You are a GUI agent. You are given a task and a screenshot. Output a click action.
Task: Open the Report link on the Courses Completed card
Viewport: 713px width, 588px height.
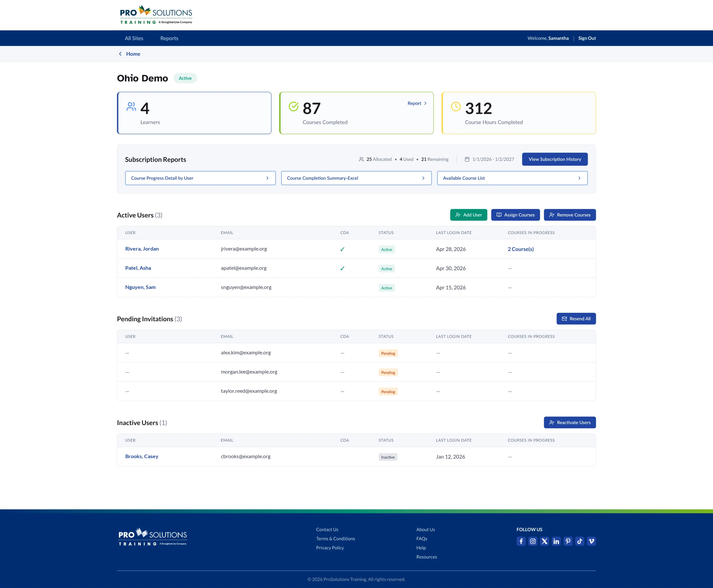click(x=417, y=103)
